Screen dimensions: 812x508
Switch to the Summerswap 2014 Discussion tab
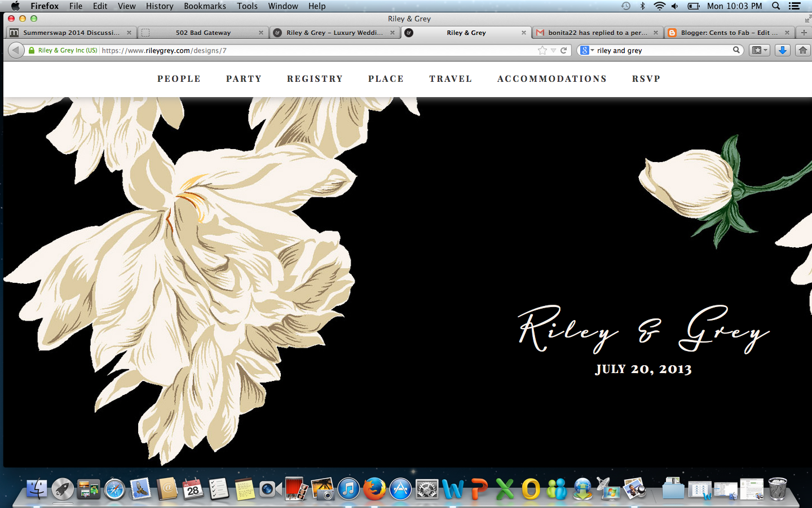click(x=71, y=33)
